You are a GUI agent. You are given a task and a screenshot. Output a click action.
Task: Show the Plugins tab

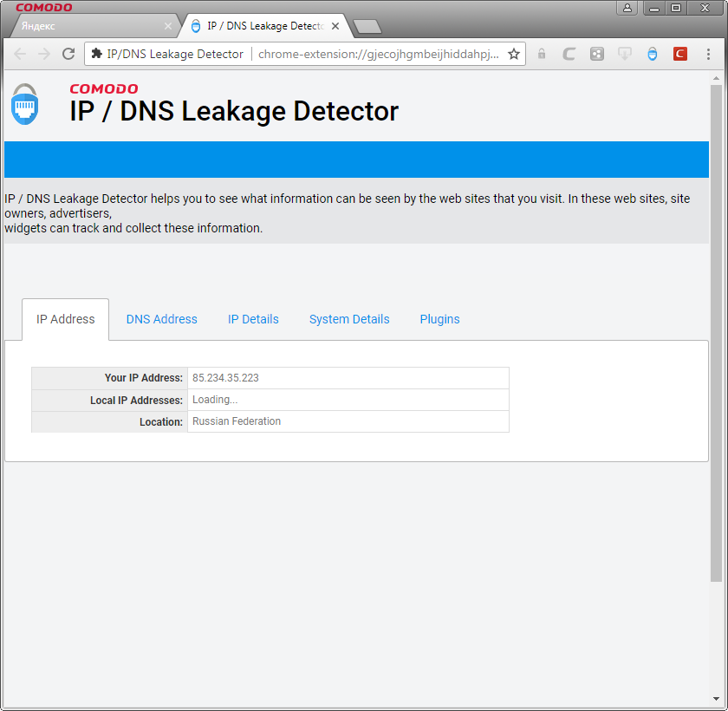tap(439, 319)
